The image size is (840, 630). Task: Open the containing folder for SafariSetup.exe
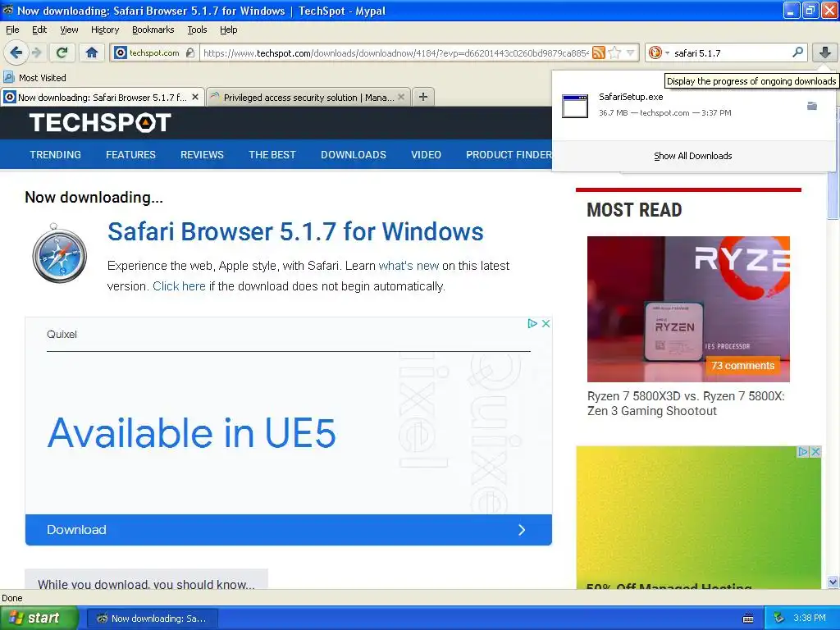tap(812, 106)
